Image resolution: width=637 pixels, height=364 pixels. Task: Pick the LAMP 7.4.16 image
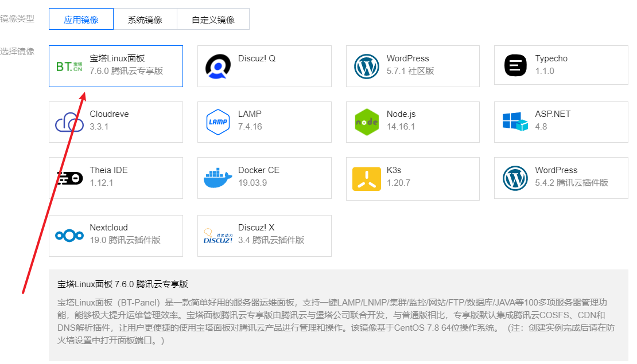[x=265, y=122]
